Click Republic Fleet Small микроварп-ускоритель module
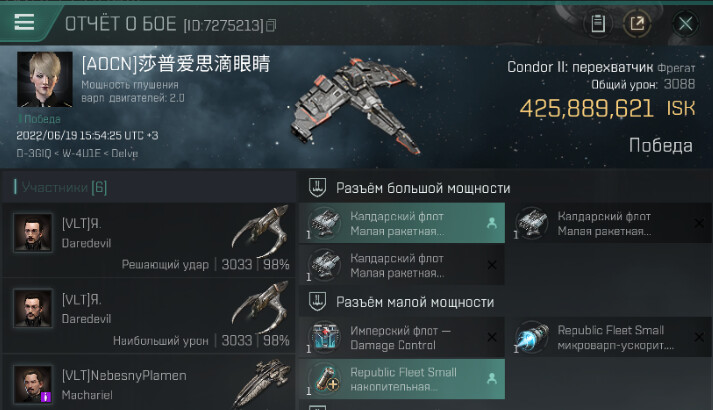This screenshot has height=410, width=713. (x=610, y=337)
